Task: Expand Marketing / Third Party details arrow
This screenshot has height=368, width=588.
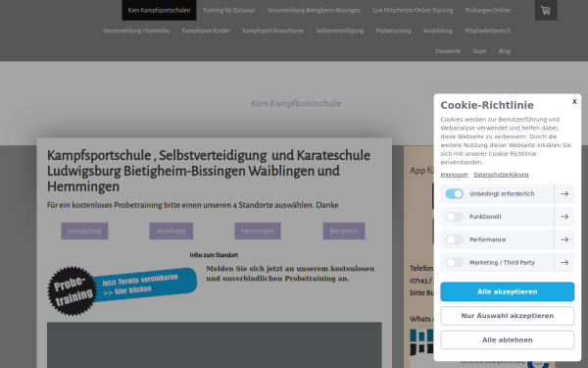Action: (564, 262)
